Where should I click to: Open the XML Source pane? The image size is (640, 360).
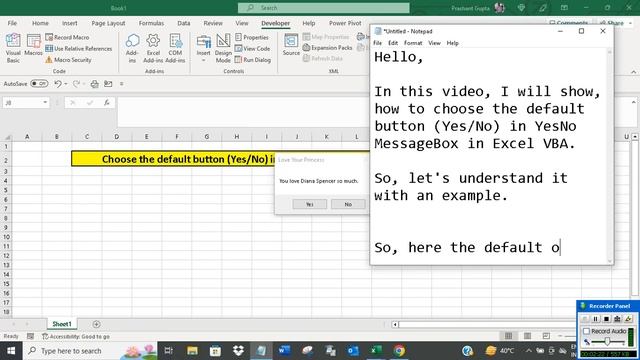pos(291,45)
